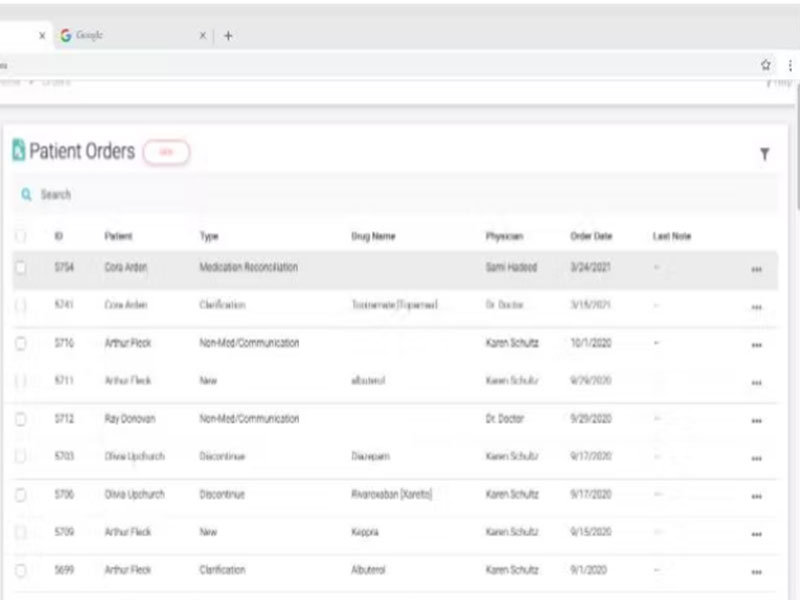Screen dimensions: 800x600
Task: Expand the row menu for order 5709
Action: click(x=756, y=534)
